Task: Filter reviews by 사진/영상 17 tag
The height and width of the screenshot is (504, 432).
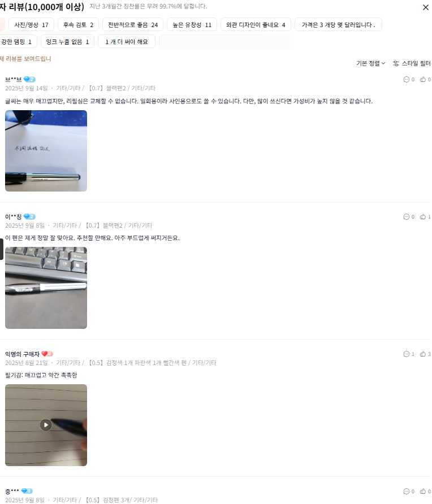Action: pyautogui.click(x=31, y=25)
